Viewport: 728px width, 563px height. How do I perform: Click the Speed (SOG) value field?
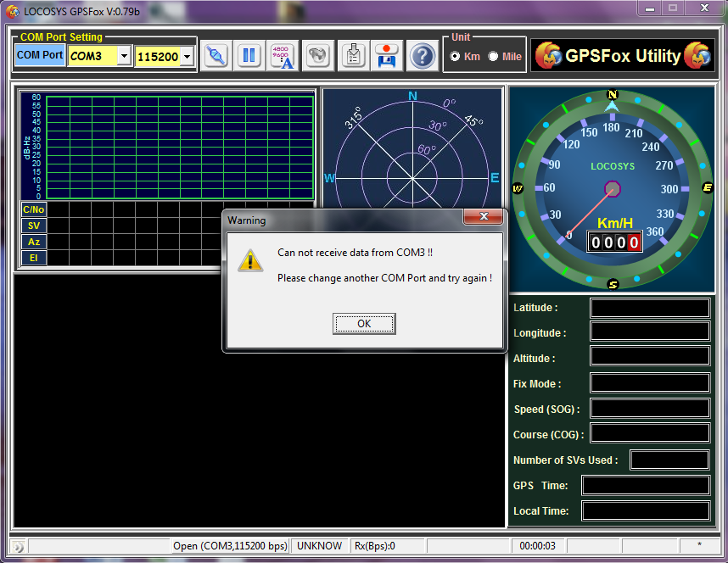[650, 408]
